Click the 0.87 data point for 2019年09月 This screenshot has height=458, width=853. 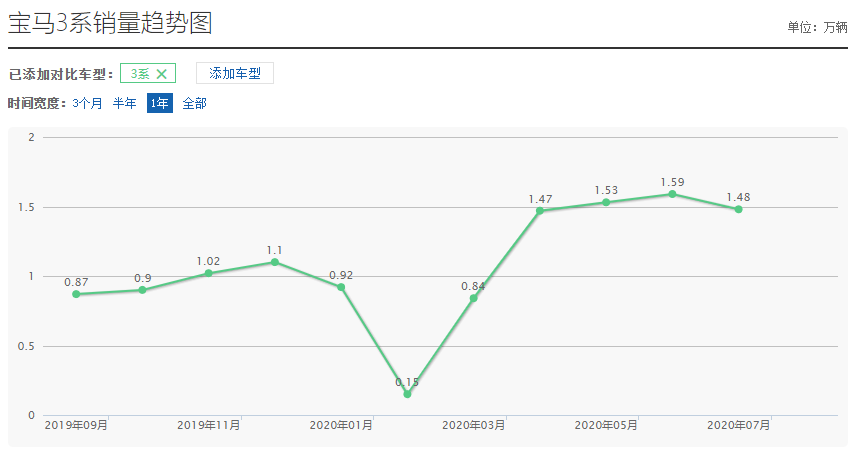(x=76, y=294)
